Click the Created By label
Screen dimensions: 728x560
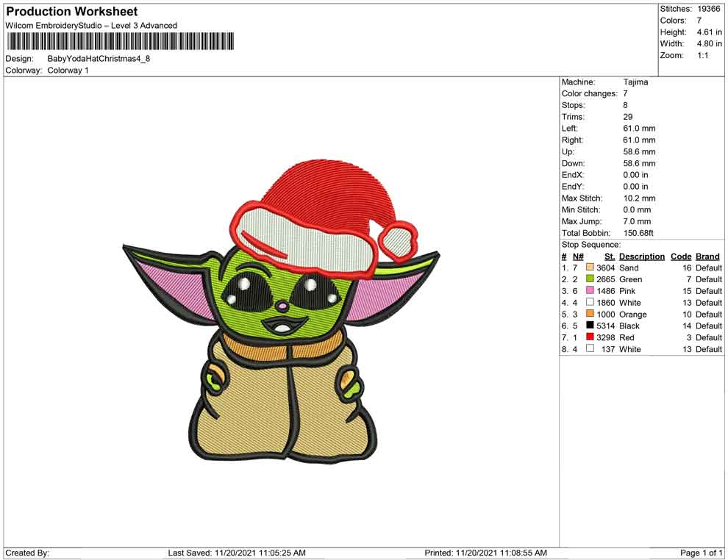click(x=27, y=553)
